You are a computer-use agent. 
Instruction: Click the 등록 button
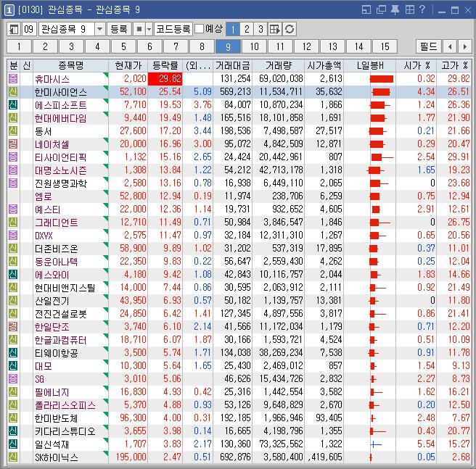(x=119, y=30)
